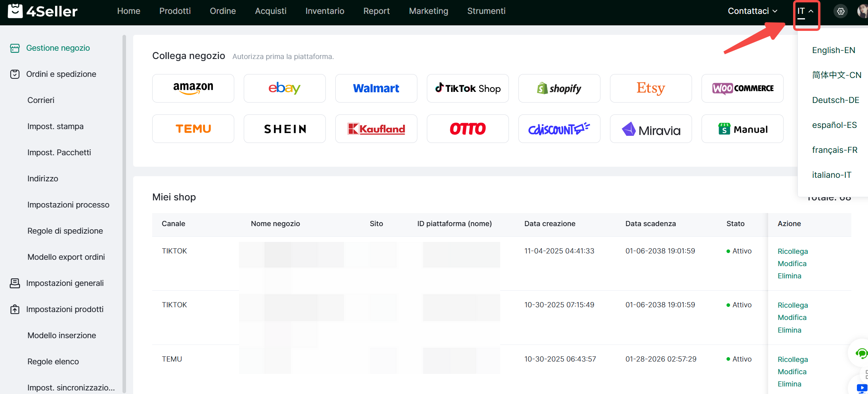
Task: Open Regole di spedizione in sidebar
Action: point(65,231)
